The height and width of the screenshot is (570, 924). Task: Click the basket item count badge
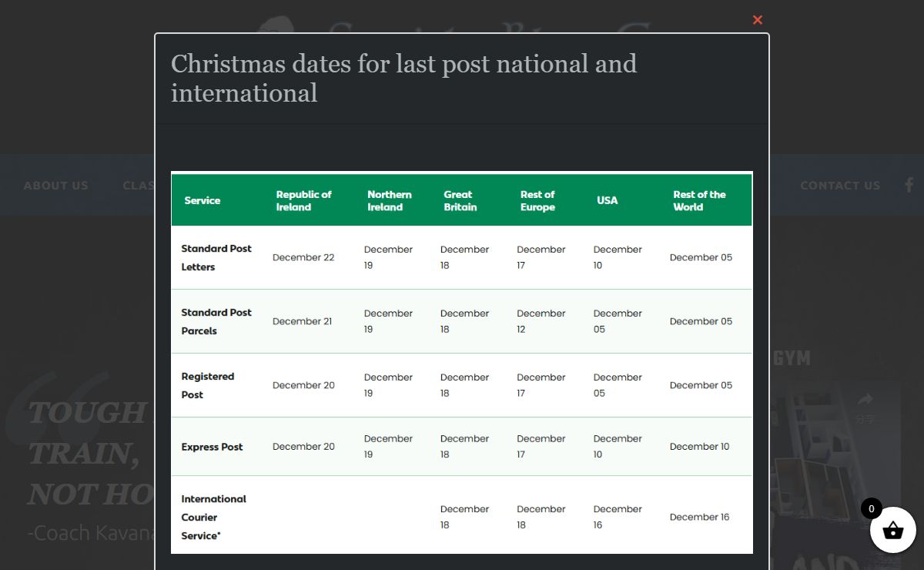(x=871, y=508)
